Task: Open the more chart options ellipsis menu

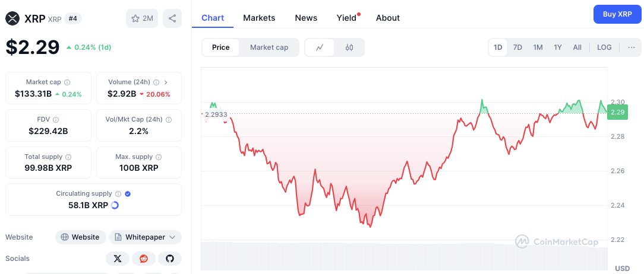Action: [631, 47]
